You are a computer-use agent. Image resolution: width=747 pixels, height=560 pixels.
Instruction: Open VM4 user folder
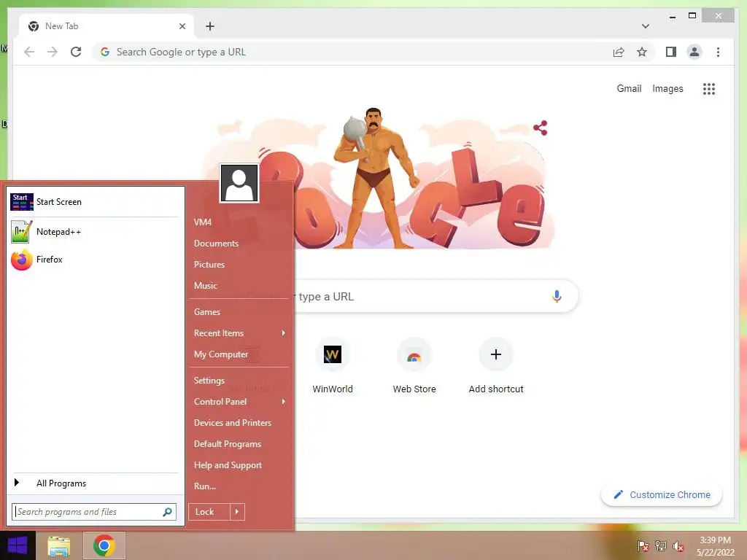[203, 222]
